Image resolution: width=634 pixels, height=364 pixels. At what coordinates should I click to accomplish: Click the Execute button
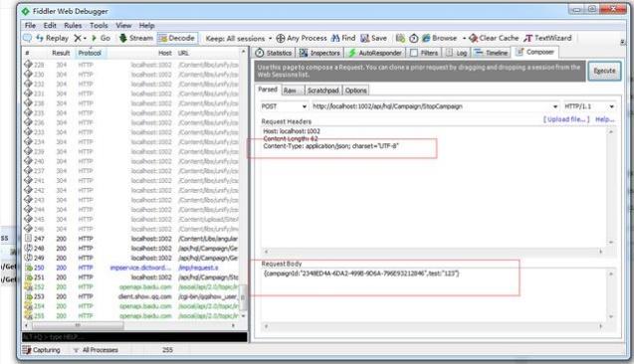604,71
